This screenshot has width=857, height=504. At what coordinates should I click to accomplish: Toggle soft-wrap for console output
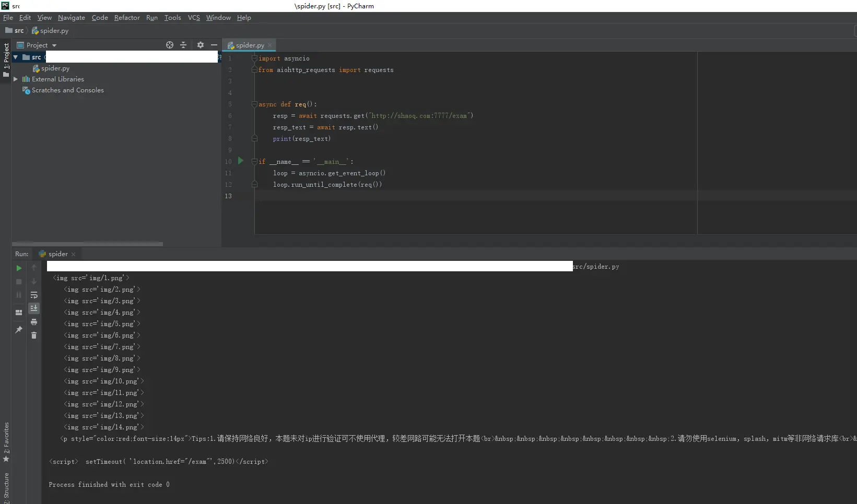[34, 295]
